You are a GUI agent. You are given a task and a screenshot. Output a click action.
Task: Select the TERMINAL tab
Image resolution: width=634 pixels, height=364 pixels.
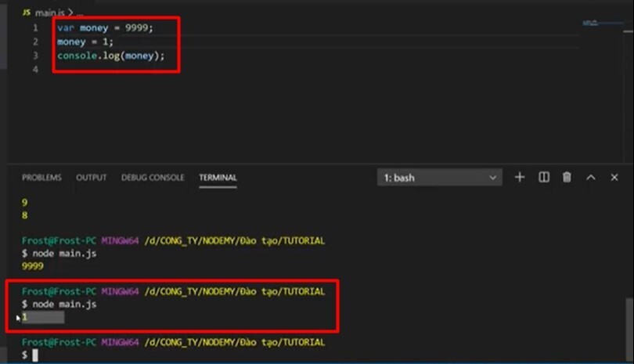(x=218, y=178)
